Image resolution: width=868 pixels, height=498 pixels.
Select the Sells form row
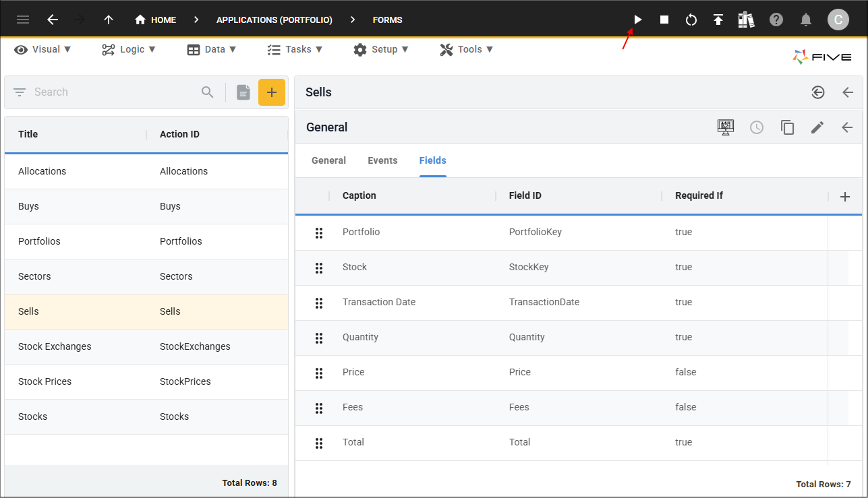click(146, 311)
